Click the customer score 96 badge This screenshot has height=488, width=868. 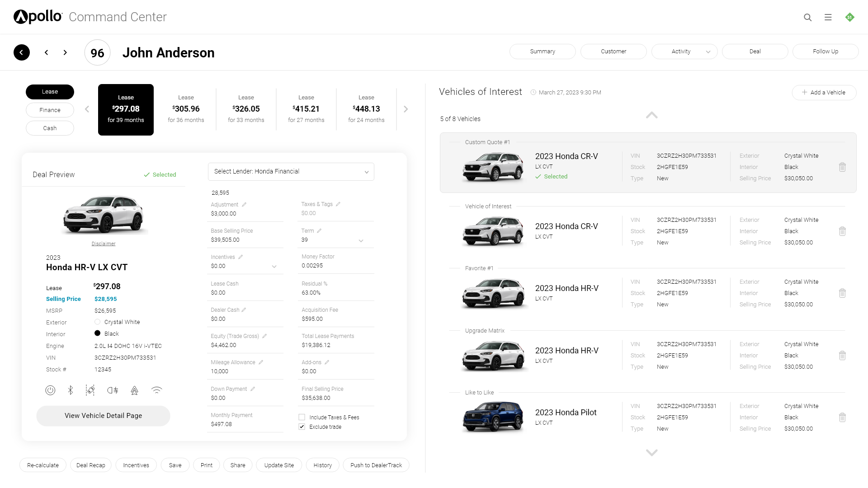(x=97, y=53)
